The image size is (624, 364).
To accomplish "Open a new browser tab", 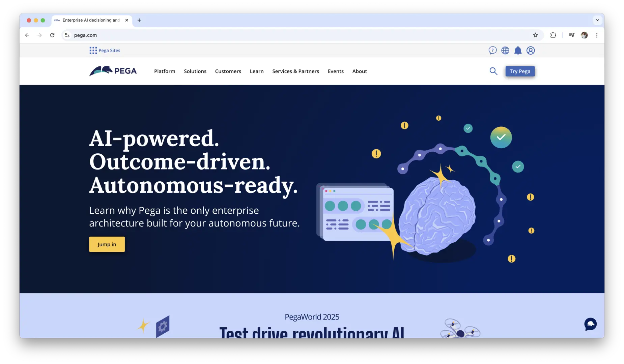I will pos(139,20).
